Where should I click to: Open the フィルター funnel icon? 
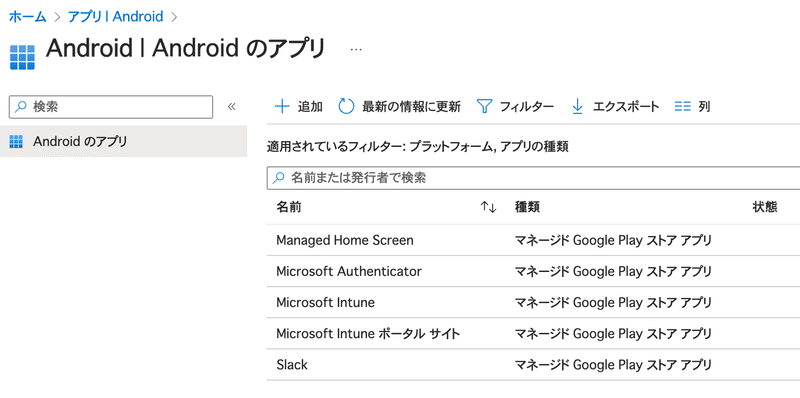coord(484,107)
